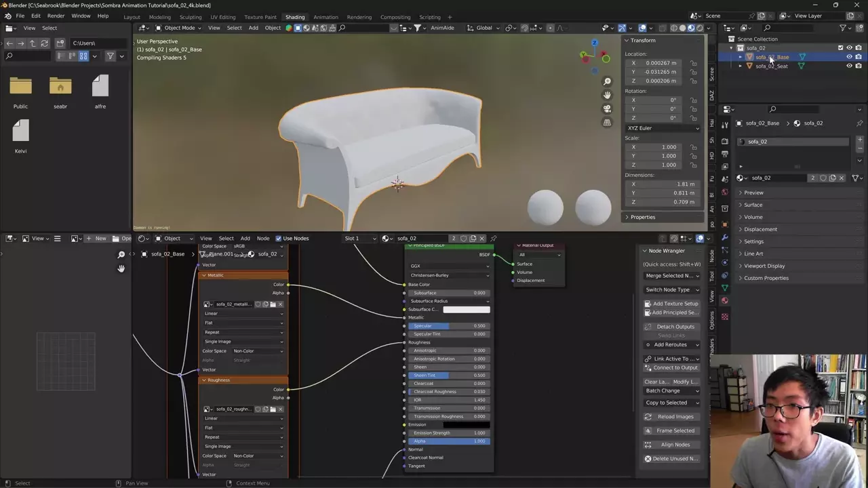Lock the X location property

point(693,63)
